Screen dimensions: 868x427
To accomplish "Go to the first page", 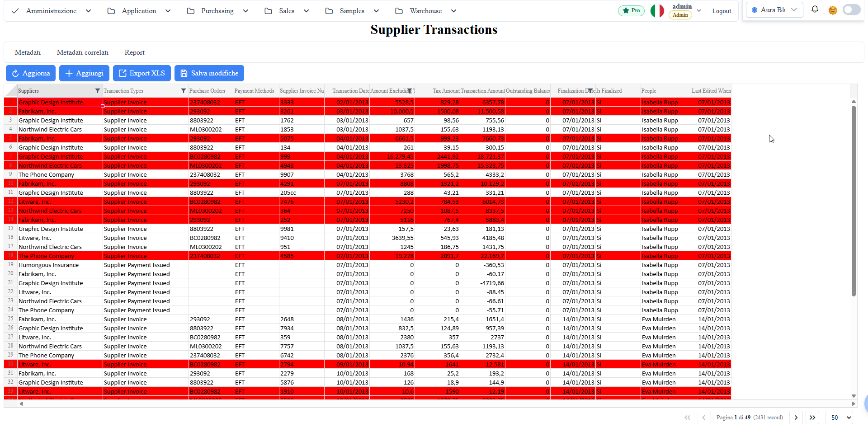I will tap(687, 418).
